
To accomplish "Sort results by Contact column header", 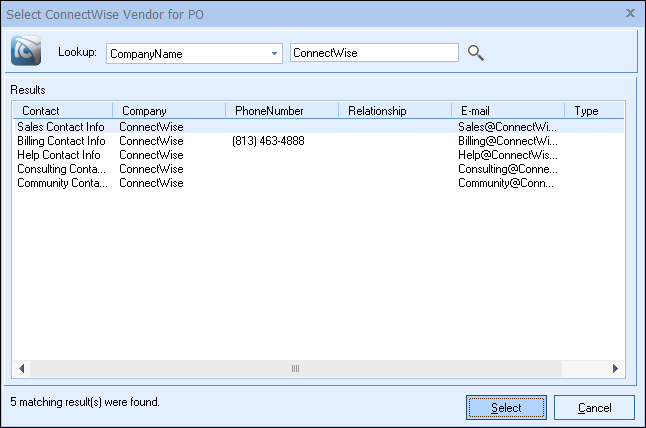I will pyautogui.click(x=62, y=111).
